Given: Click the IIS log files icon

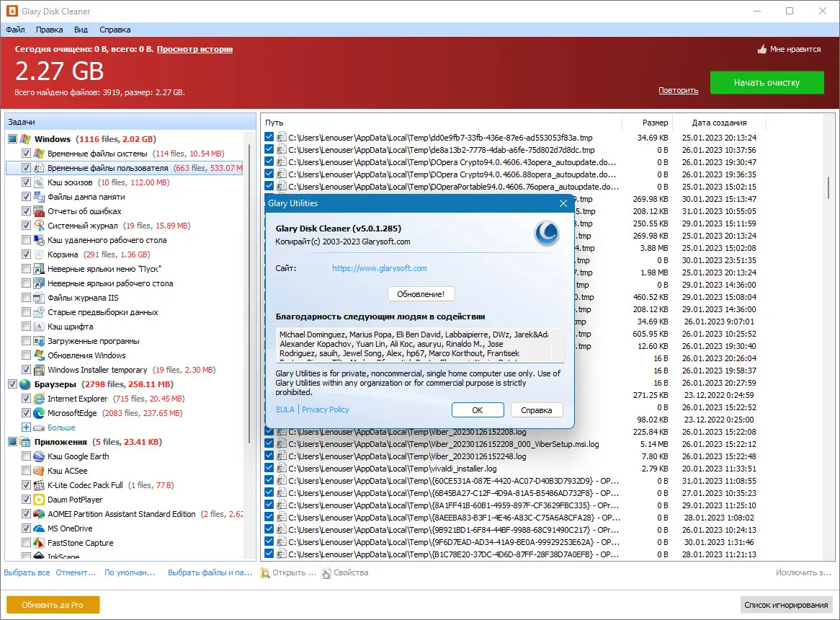Looking at the screenshot, I should coord(39,298).
